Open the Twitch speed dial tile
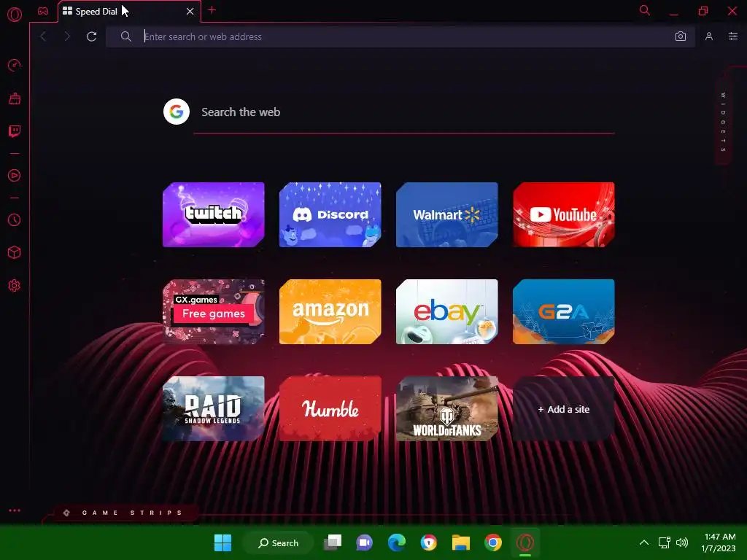Viewport: 747px width, 560px height. point(214,215)
